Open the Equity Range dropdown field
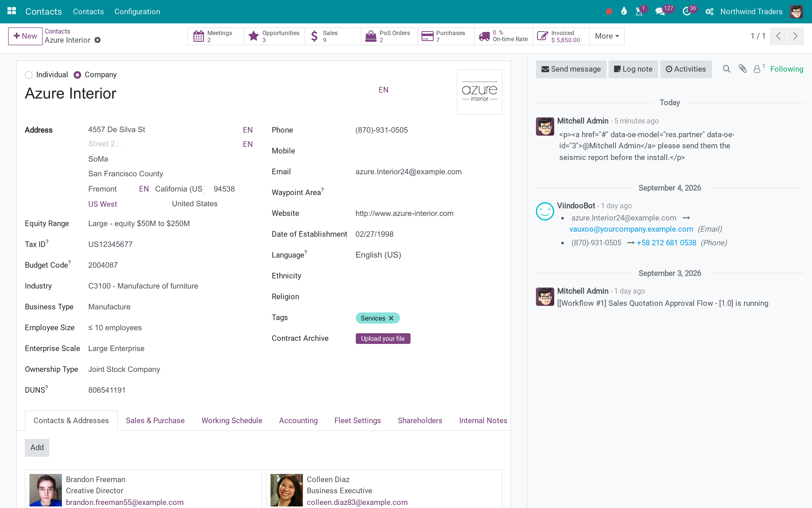This screenshot has height=508, width=812. (170, 224)
